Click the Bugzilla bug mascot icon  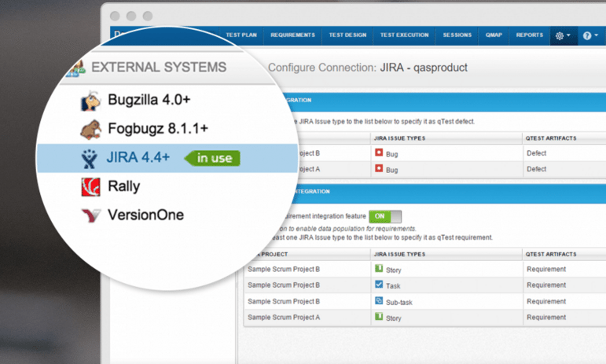tap(90, 101)
